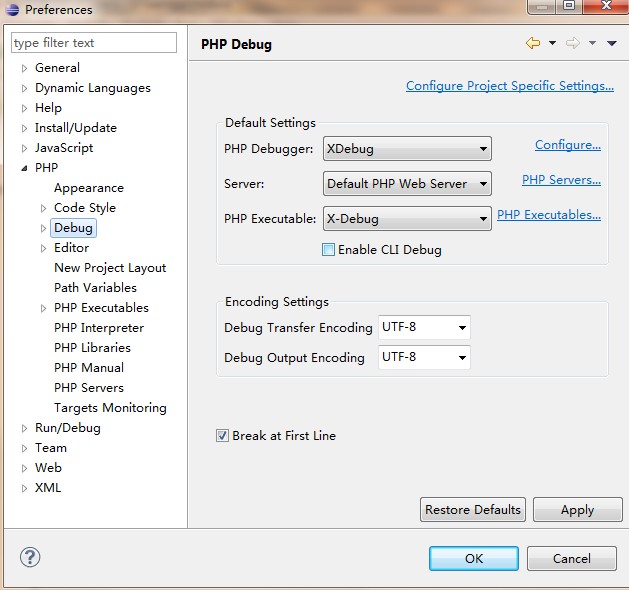Expand the Dynamic Languages node
Screen dimensions: 629x590
click(24, 88)
